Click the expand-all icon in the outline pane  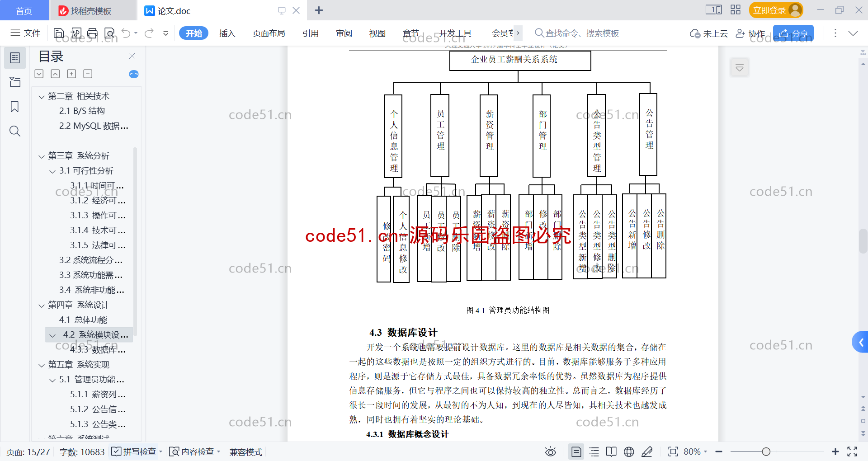(39, 74)
